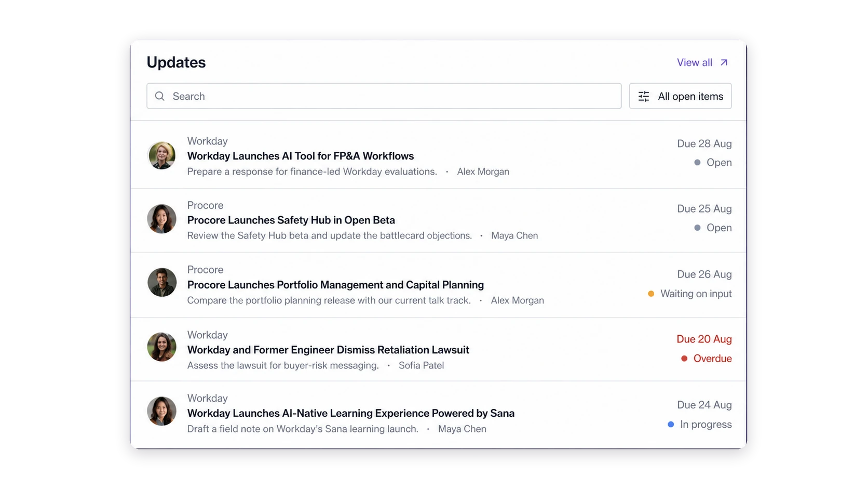868x489 pixels.
Task: Click avatar on the Safety Hub row
Action: pos(161,219)
